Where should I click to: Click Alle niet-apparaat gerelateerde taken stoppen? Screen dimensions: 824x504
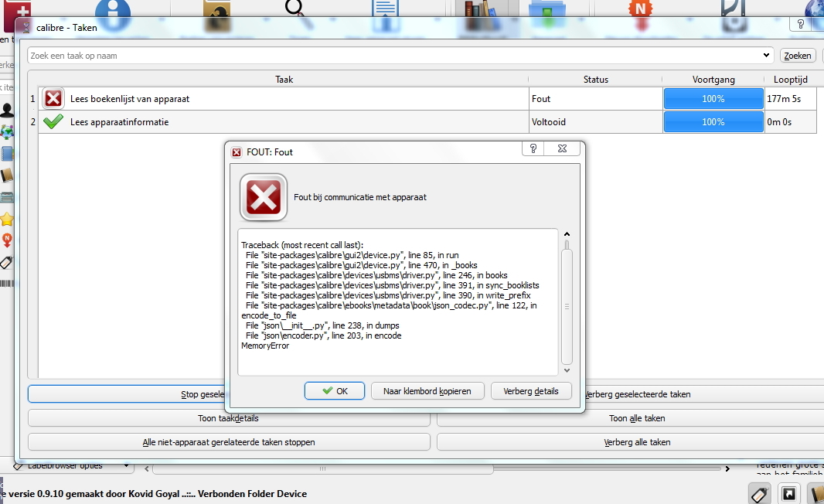229,442
